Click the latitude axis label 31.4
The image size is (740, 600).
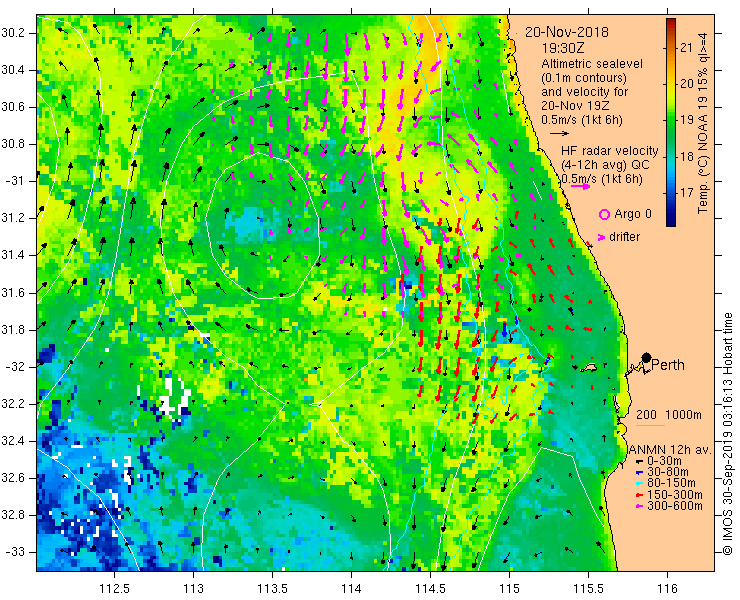coord(11,255)
